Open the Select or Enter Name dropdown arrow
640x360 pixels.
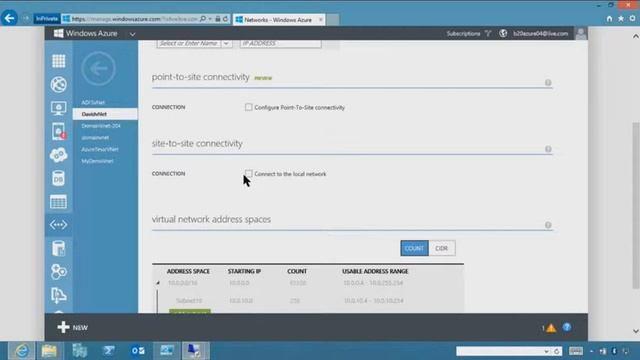click(x=226, y=43)
